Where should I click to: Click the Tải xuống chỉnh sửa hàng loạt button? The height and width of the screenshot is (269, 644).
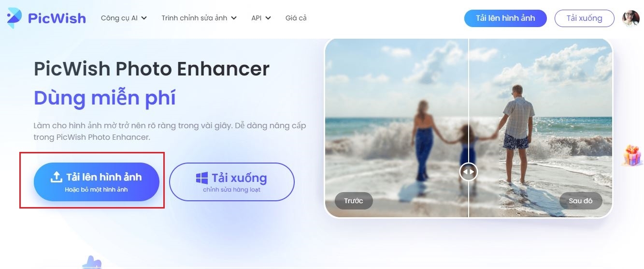232,181
